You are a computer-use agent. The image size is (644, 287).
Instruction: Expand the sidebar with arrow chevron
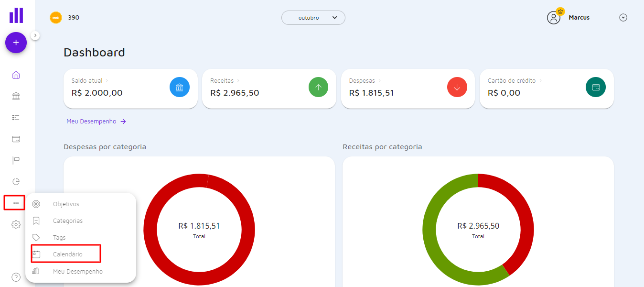tap(35, 35)
